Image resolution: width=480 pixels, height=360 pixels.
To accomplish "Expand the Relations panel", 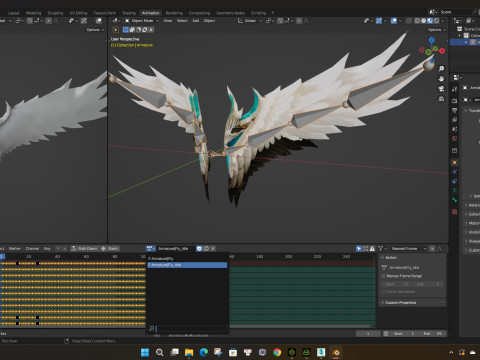I will click(473, 205).
